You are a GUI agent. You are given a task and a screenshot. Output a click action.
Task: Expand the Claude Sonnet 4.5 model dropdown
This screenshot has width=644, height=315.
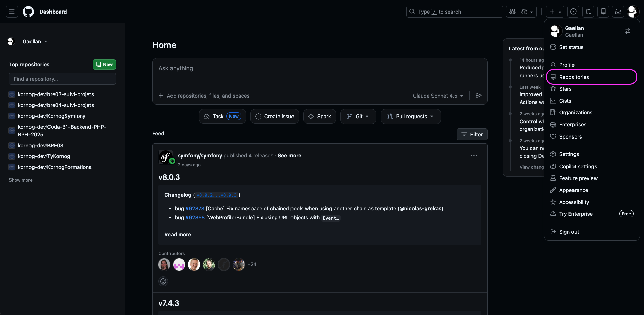(438, 96)
